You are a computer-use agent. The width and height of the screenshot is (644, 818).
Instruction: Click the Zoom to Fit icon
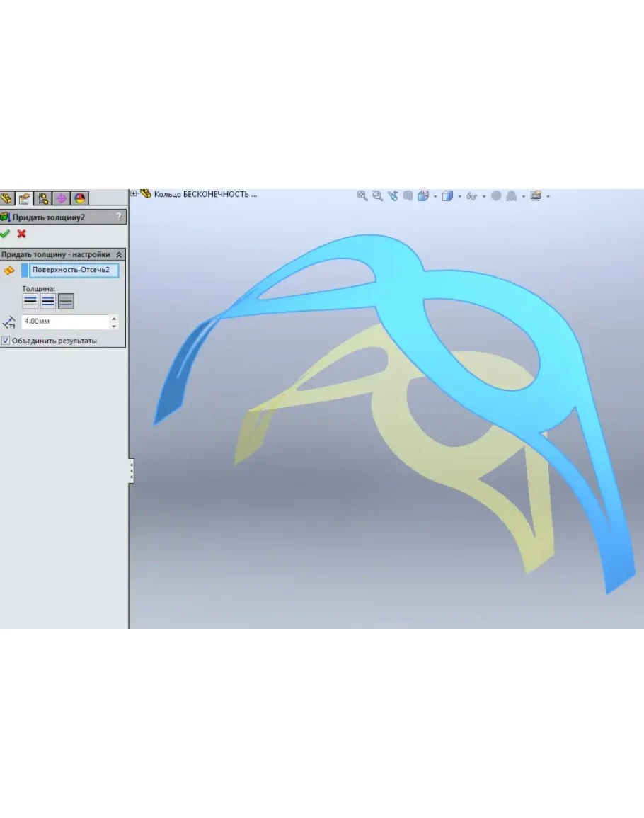click(x=362, y=196)
